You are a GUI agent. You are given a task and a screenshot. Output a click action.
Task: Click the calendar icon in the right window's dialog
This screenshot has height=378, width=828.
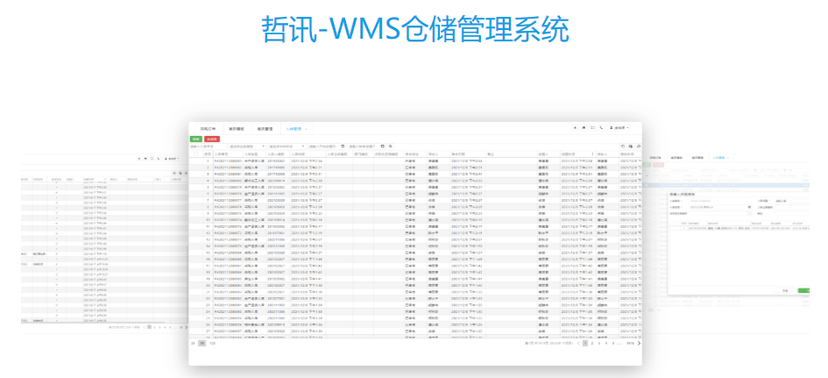(749, 207)
